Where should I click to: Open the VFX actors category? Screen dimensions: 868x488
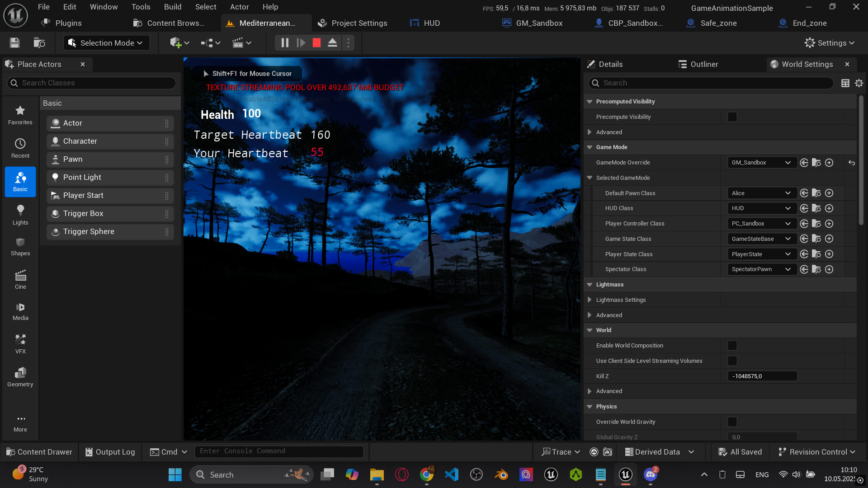[20, 343]
